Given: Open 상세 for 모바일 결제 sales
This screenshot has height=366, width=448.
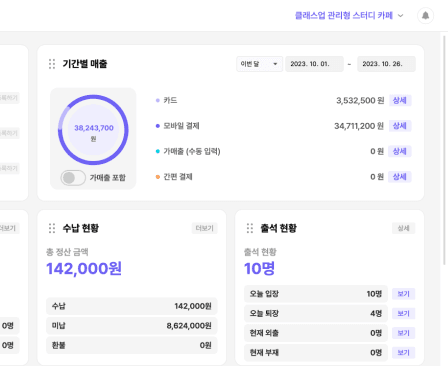Looking at the screenshot, I should pos(400,126).
